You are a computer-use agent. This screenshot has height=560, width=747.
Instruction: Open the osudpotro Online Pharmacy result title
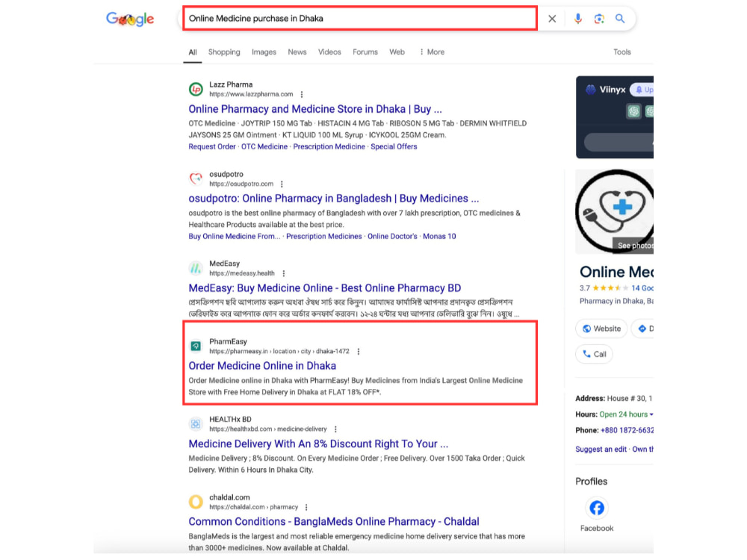pos(333,199)
